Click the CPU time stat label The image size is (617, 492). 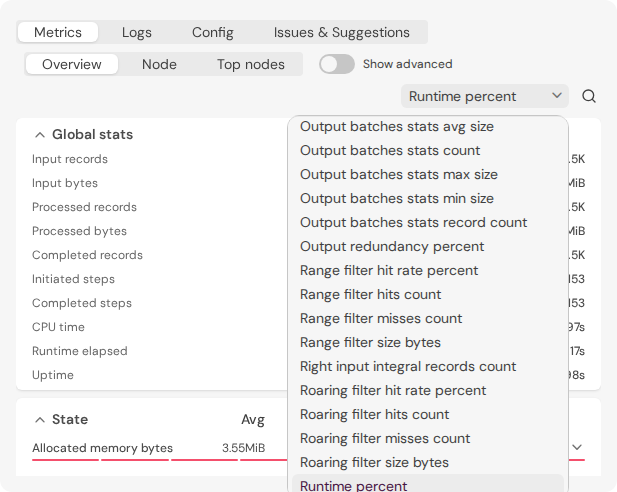(58, 327)
